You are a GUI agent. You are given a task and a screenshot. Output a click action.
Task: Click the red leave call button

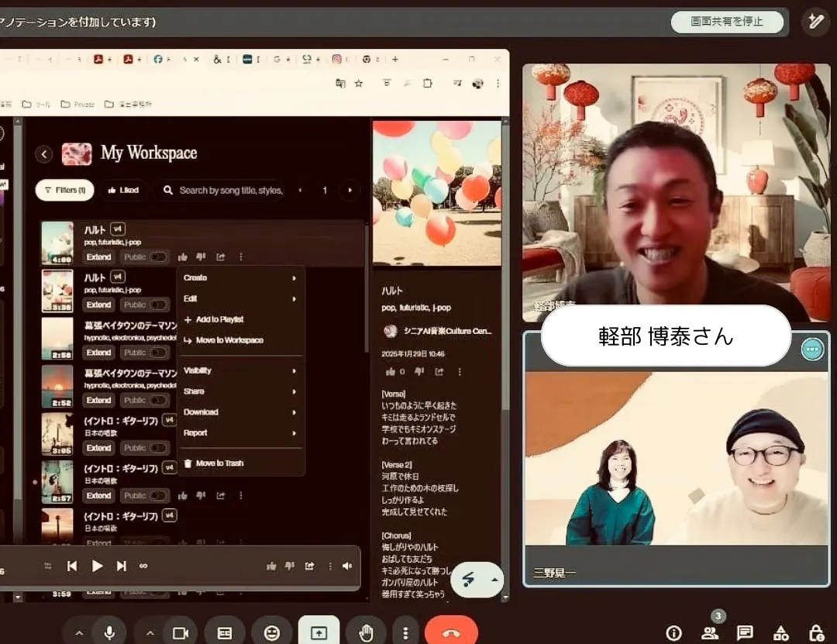click(x=450, y=632)
